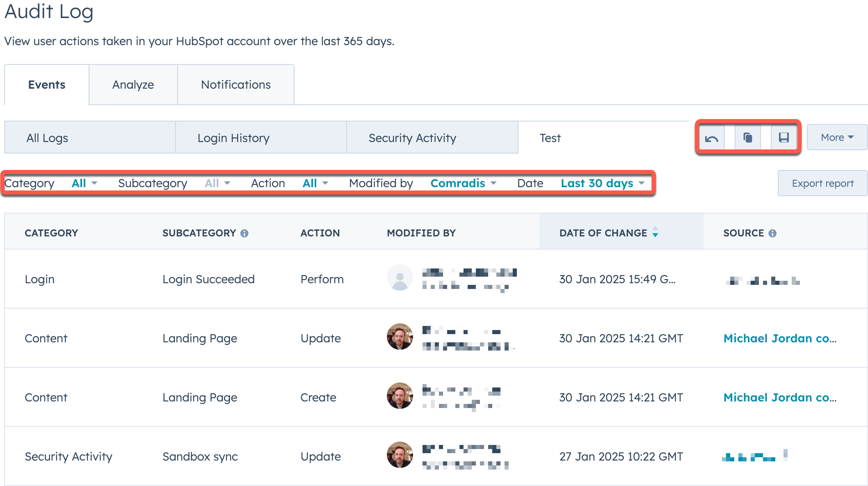Image resolution: width=868 pixels, height=486 pixels.
Task: Select the Login History view tab
Action: click(261, 138)
